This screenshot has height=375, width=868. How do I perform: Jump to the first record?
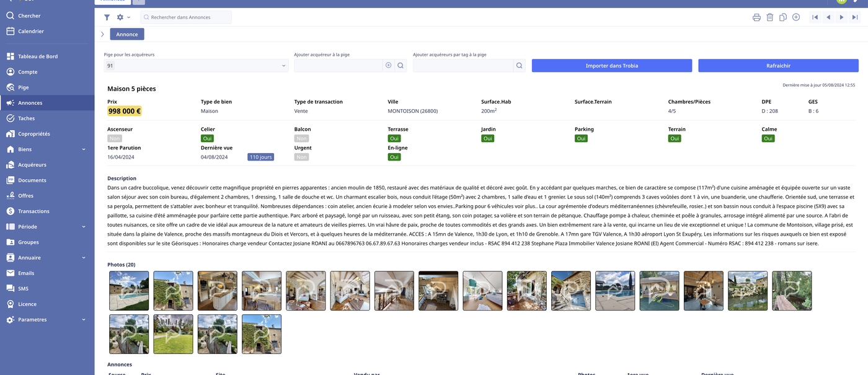coord(815,17)
